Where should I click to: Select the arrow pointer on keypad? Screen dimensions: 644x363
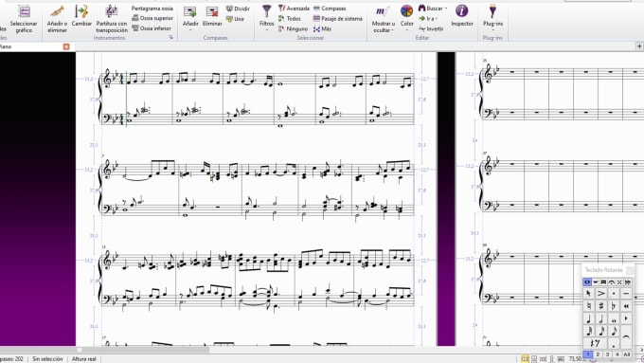588,294
